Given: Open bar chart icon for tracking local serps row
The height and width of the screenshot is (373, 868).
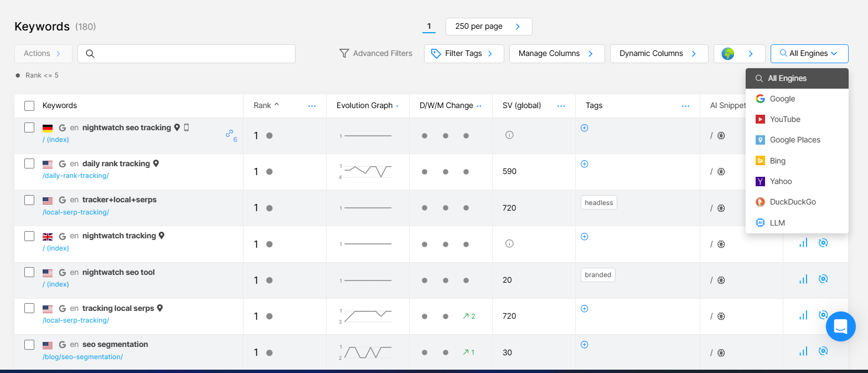Looking at the screenshot, I should (x=803, y=315).
